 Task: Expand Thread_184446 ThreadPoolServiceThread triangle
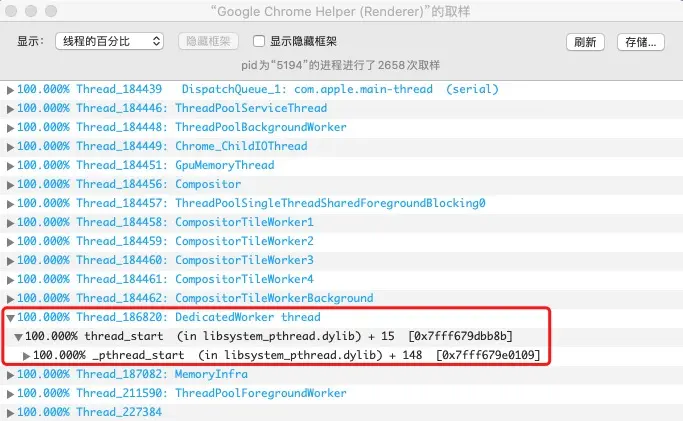[x=10, y=109]
